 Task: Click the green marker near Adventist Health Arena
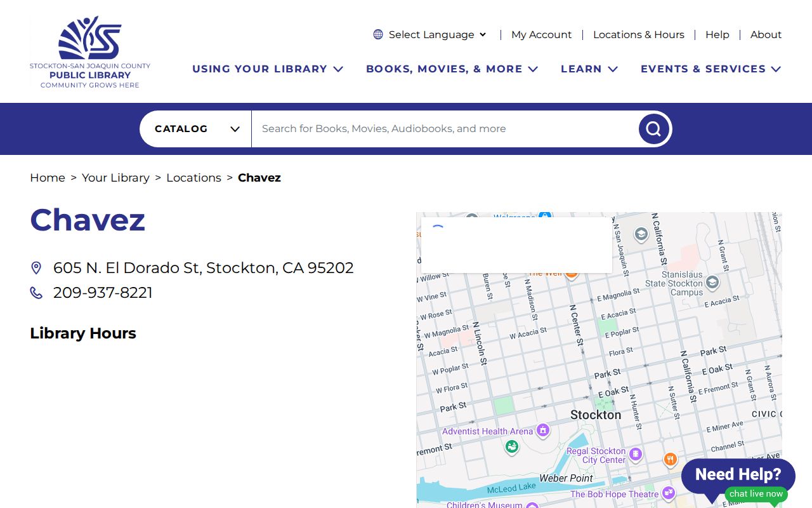point(512,447)
